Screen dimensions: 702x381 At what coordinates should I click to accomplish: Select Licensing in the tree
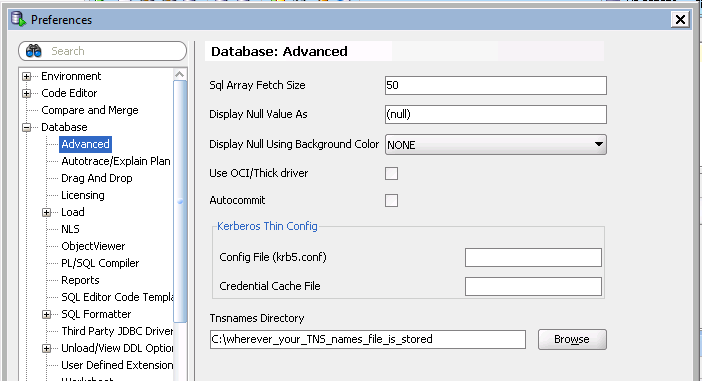(83, 195)
